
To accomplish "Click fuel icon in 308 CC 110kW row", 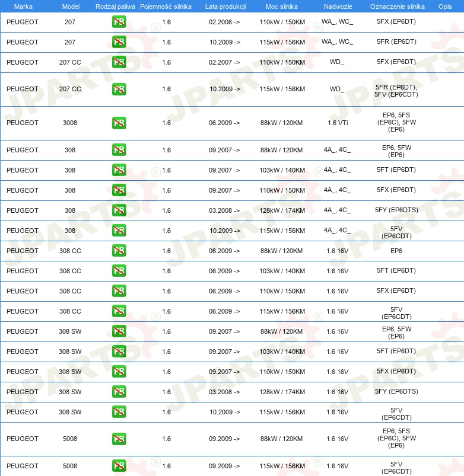I will [x=119, y=291].
